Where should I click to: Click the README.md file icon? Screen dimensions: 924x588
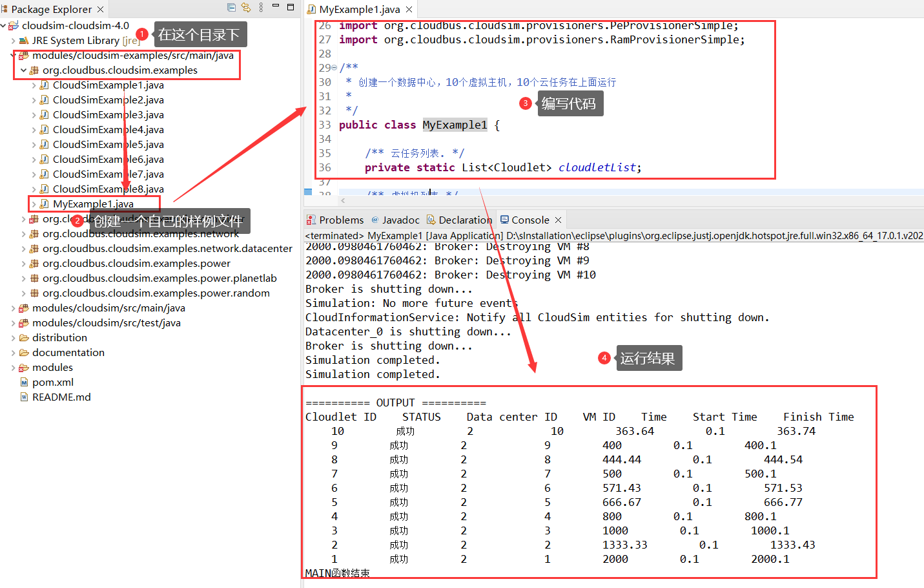click(24, 397)
